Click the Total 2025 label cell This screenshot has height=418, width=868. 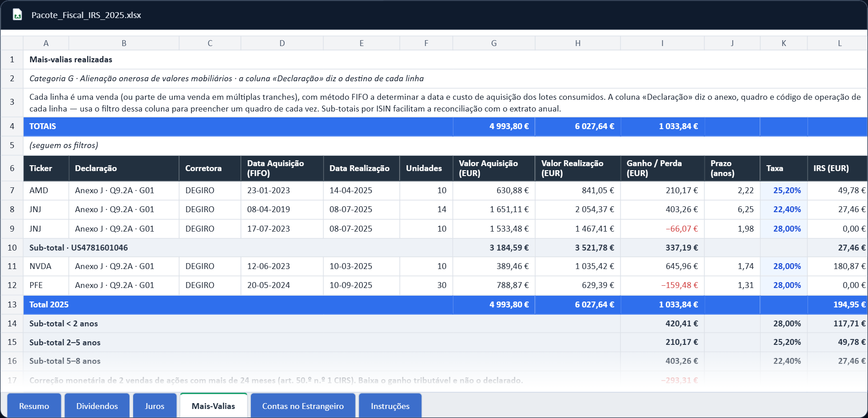pyautogui.click(x=238, y=305)
